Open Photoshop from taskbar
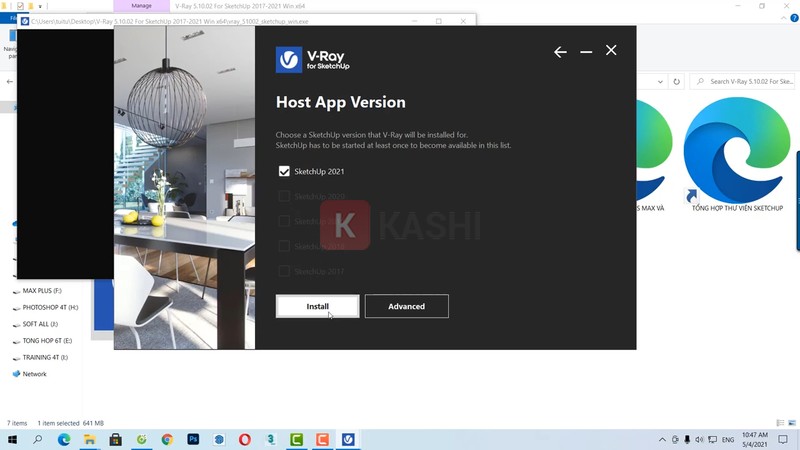Viewport: 800px width, 450px height. point(193,439)
